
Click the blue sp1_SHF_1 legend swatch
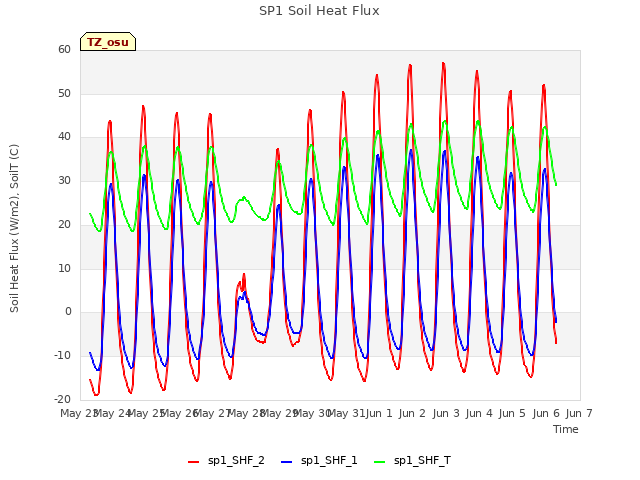coord(287,462)
